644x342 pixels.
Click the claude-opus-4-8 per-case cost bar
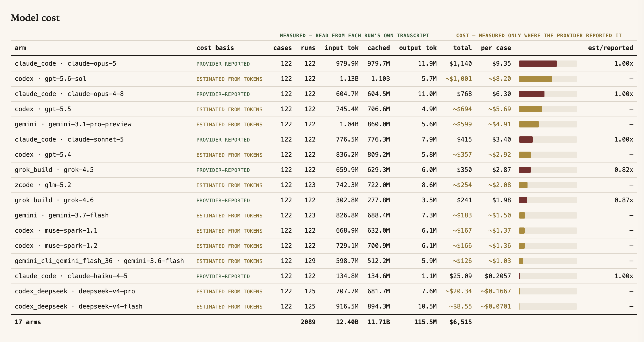(x=548, y=94)
